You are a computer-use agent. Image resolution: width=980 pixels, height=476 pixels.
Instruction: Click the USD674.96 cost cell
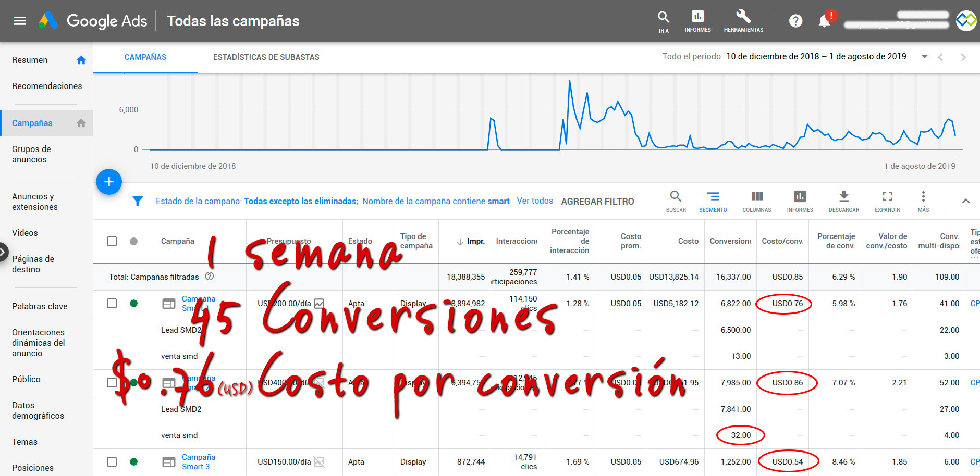coord(679,462)
